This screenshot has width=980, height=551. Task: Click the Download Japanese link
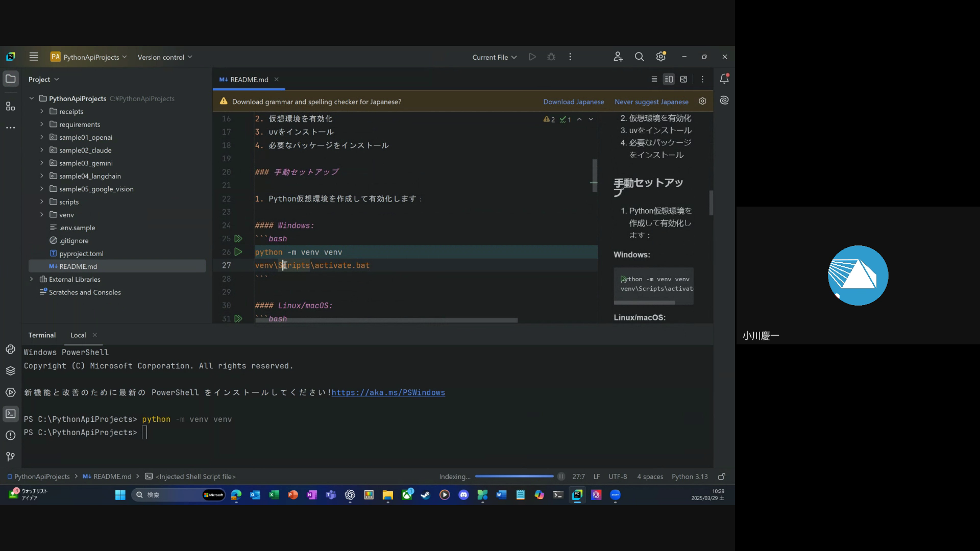[573, 102]
